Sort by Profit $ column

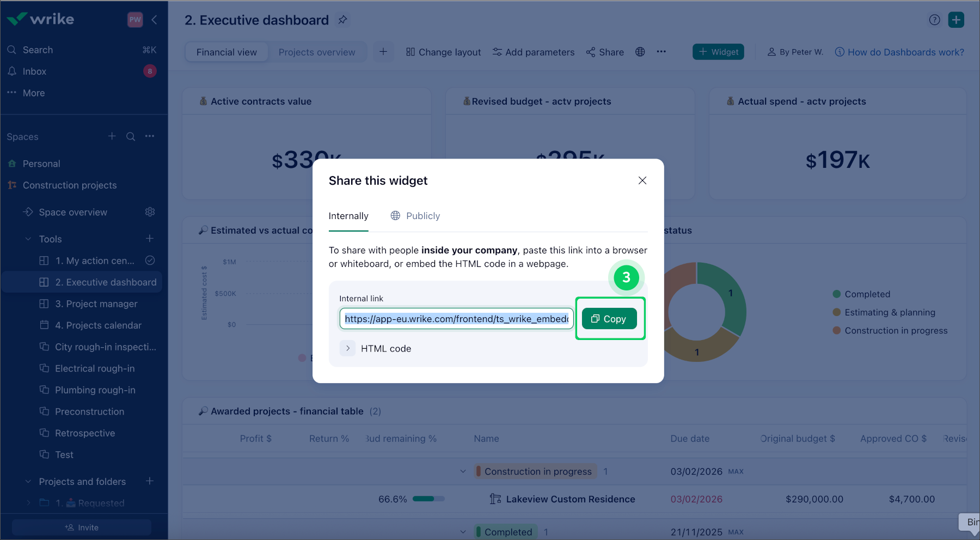(x=256, y=439)
